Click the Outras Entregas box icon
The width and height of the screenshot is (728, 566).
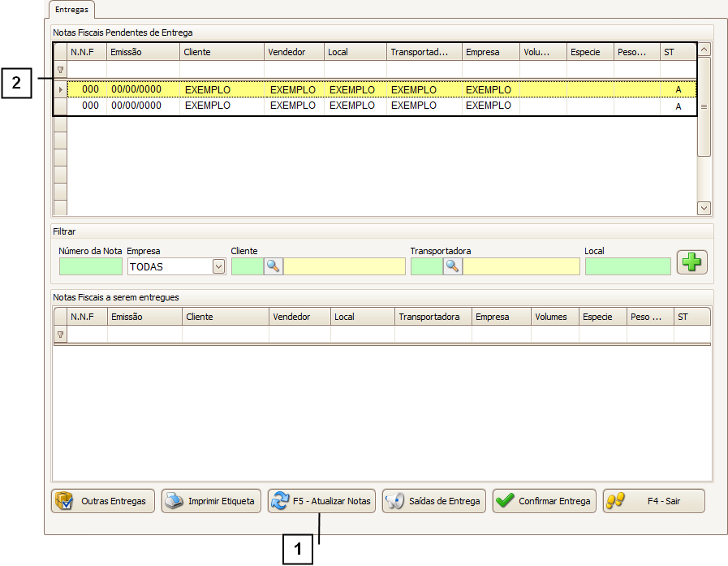[64, 501]
